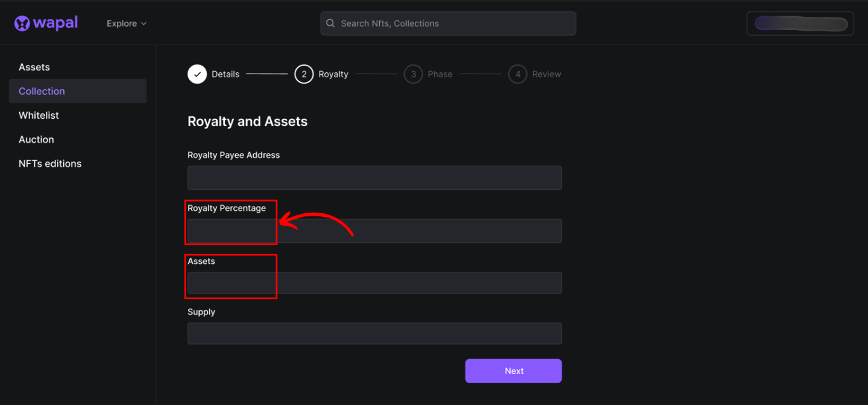Click the Details step label
The image size is (868, 405).
click(x=225, y=74)
